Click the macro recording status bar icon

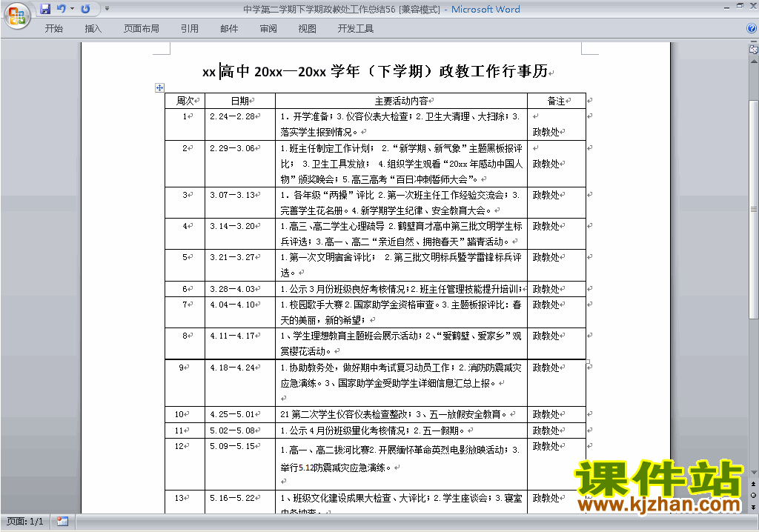pyautogui.click(x=62, y=522)
